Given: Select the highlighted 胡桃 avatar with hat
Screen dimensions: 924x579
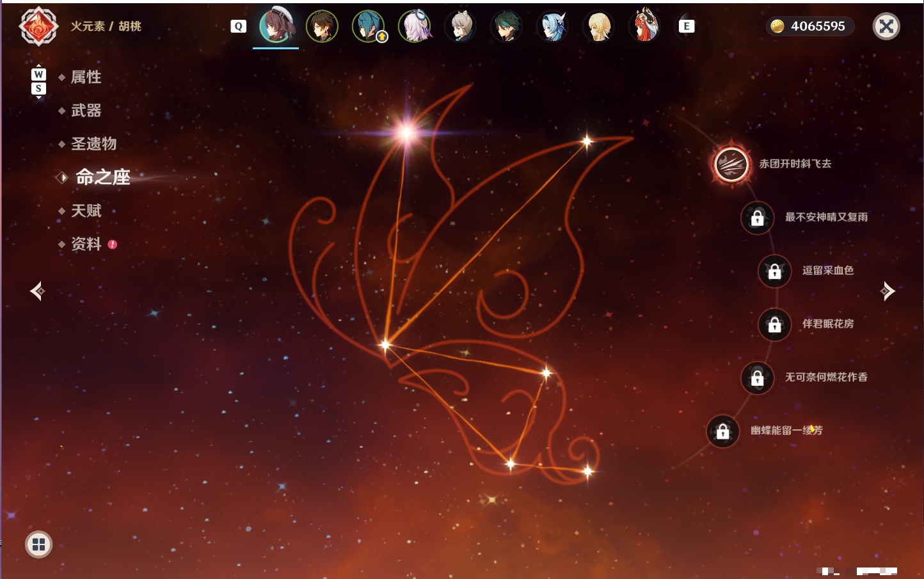Looking at the screenshot, I should coord(276,26).
